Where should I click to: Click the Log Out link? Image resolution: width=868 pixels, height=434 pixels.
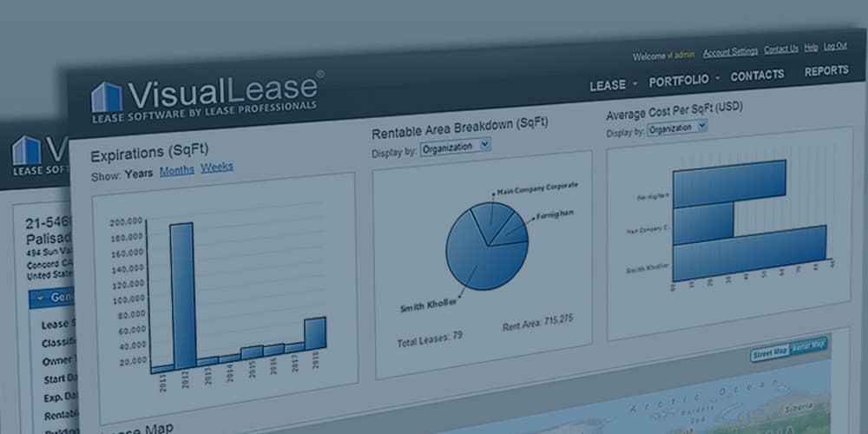pos(835,46)
